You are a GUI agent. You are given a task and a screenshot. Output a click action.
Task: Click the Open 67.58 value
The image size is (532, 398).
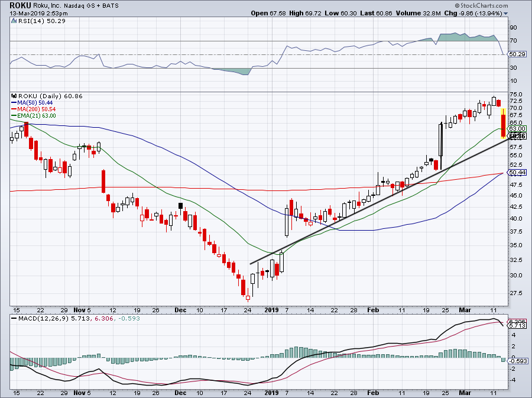coord(269,13)
